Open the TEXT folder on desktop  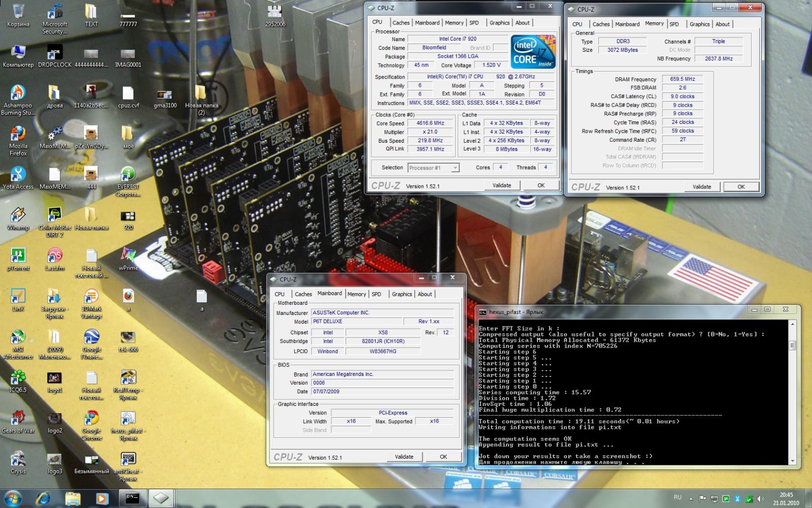[x=91, y=16]
